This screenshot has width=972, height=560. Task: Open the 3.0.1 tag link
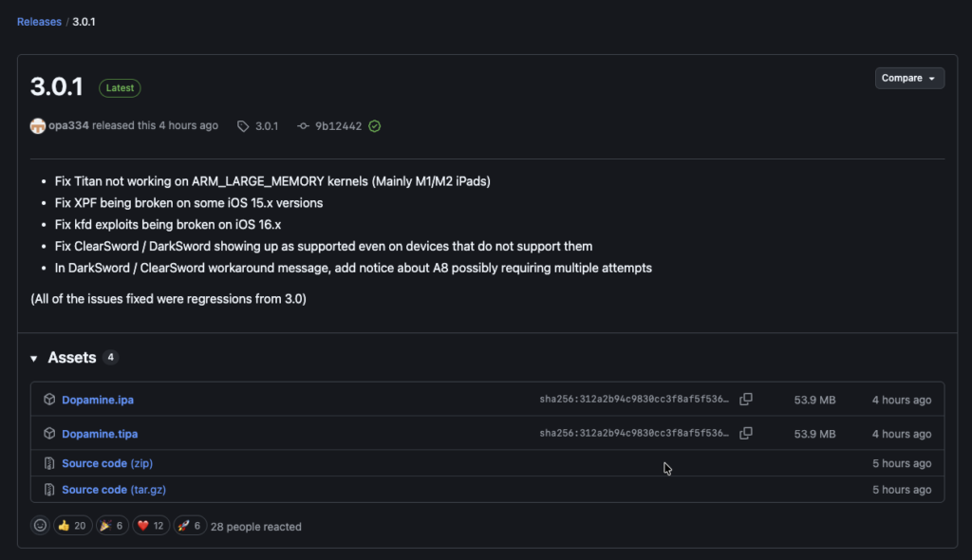tap(267, 126)
